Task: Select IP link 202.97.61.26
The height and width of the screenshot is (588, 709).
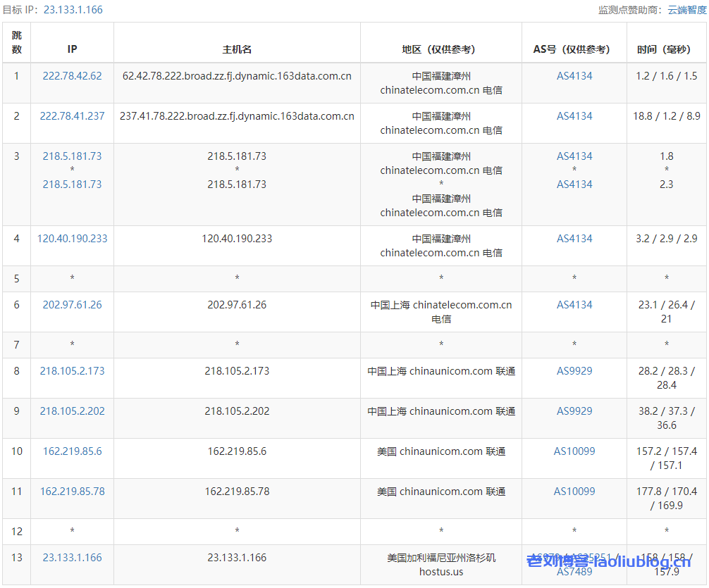Action: (x=72, y=305)
